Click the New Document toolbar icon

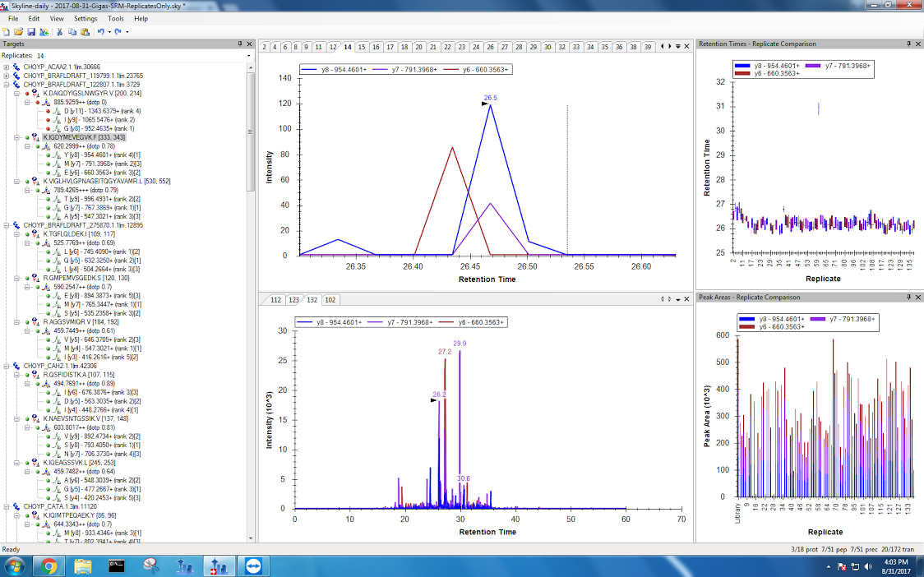pyautogui.click(x=7, y=31)
